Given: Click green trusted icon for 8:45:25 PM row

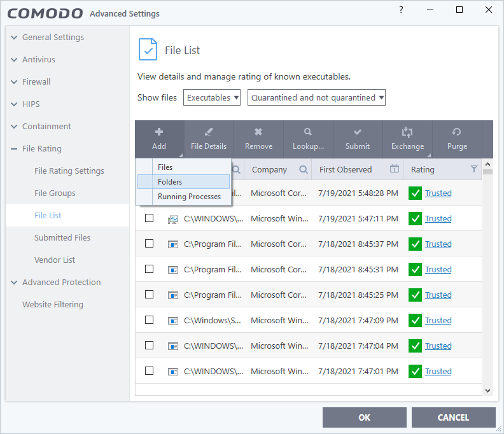Looking at the screenshot, I should tap(415, 295).
